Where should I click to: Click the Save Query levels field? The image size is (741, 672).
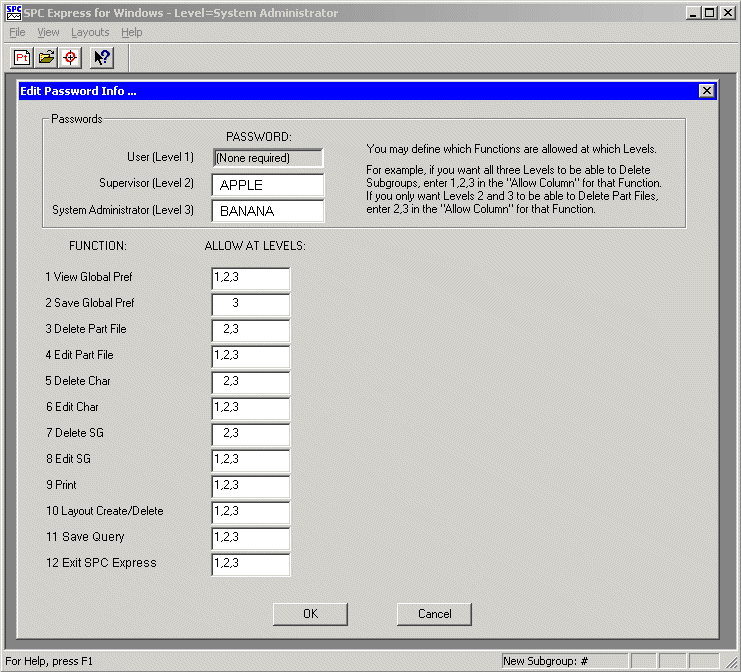point(251,538)
